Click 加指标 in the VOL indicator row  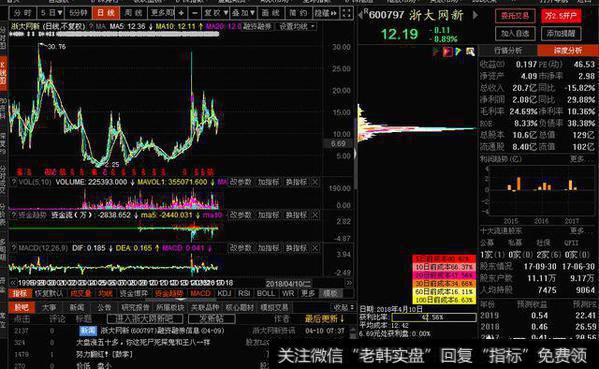coord(269,182)
